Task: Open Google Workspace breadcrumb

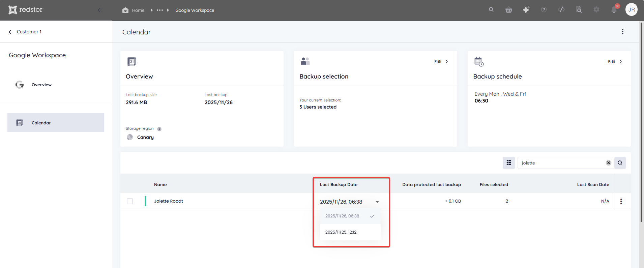Action: pyautogui.click(x=195, y=10)
